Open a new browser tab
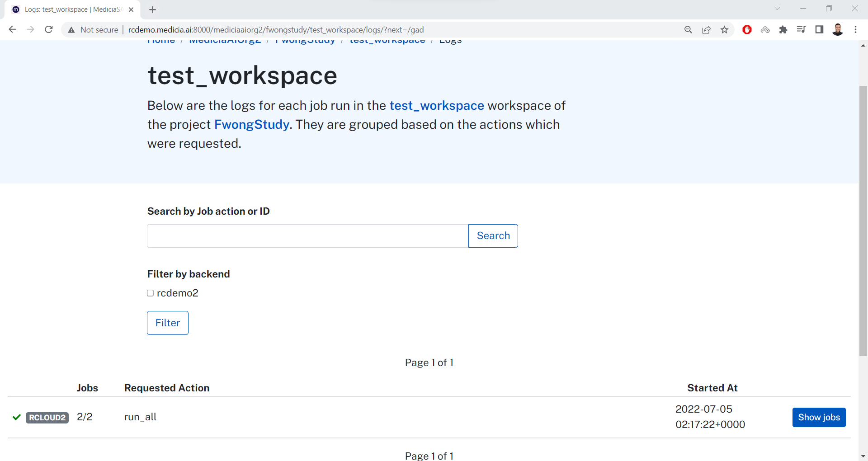868x461 pixels. pos(152,9)
